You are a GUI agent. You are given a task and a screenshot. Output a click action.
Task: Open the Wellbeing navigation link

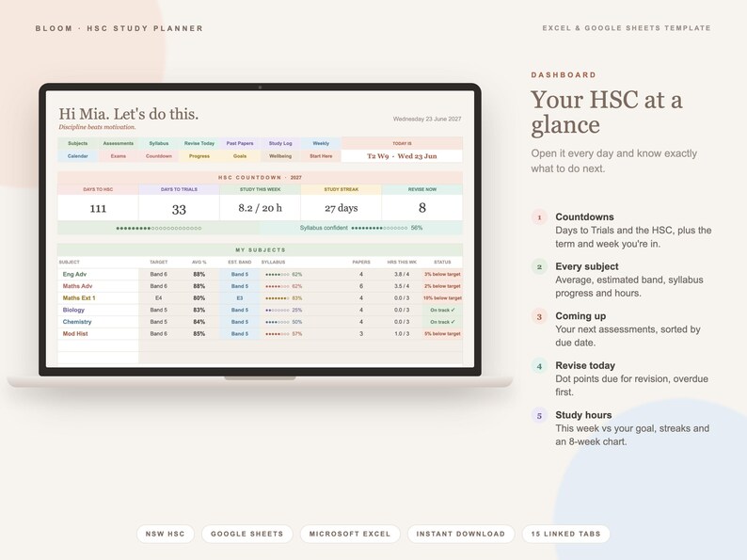[x=280, y=156]
